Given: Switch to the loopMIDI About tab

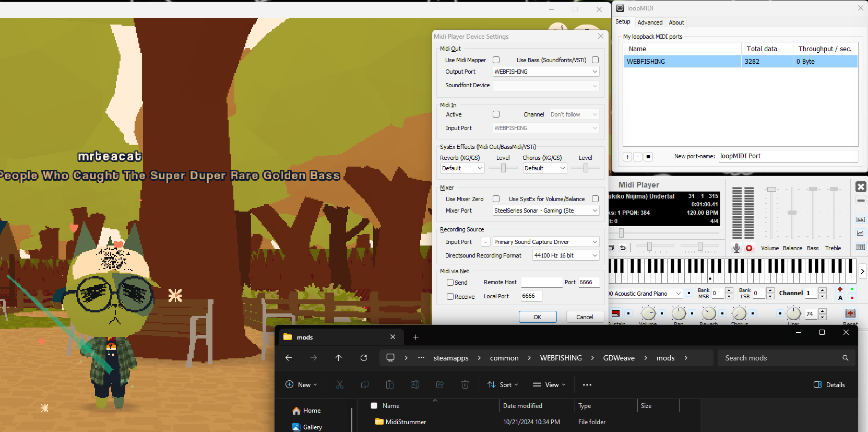Looking at the screenshot, I should coord(676,22).
